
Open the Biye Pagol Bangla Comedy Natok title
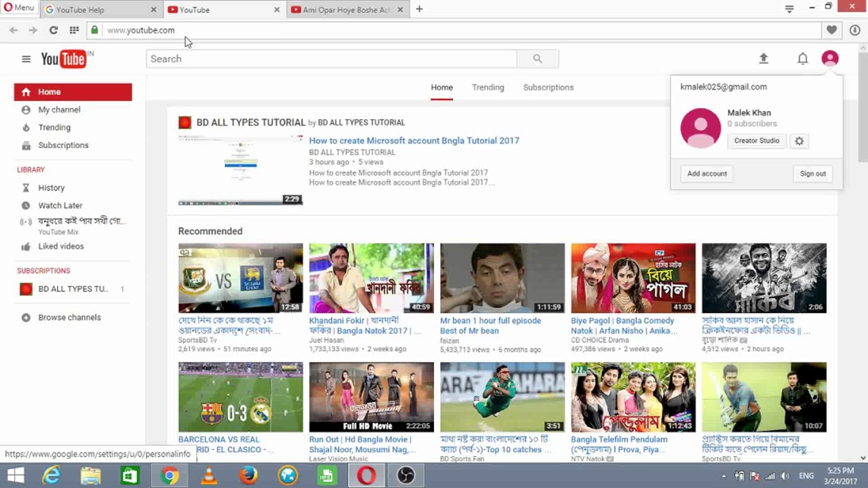tap(625, 326)
